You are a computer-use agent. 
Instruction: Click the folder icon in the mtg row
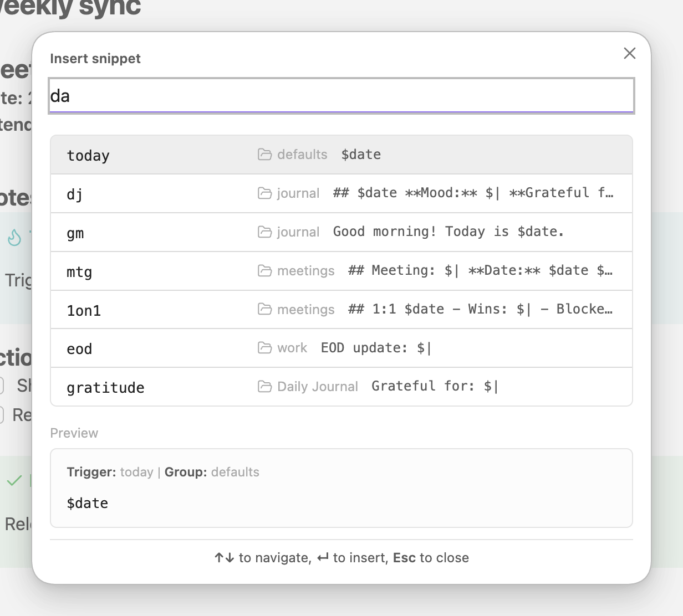tap(264, 271)
